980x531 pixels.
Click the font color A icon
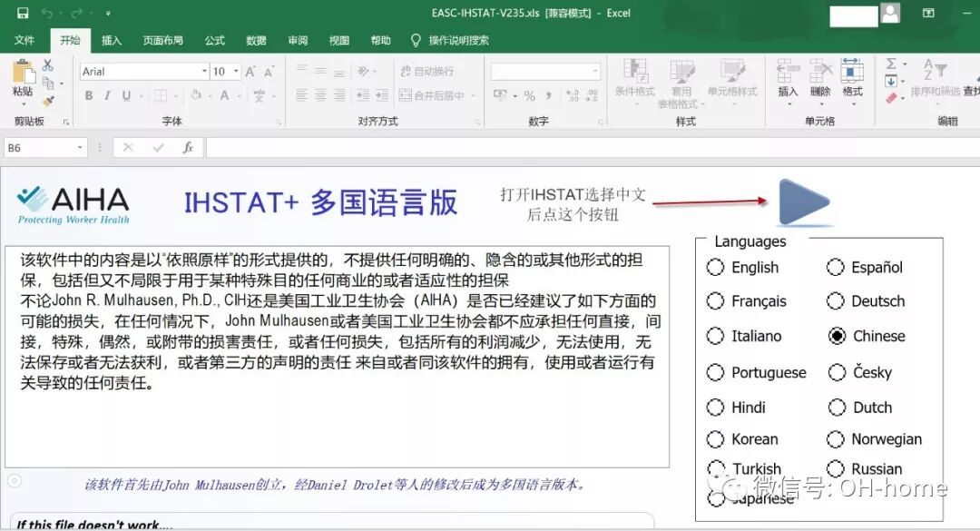tap(224, 95)
